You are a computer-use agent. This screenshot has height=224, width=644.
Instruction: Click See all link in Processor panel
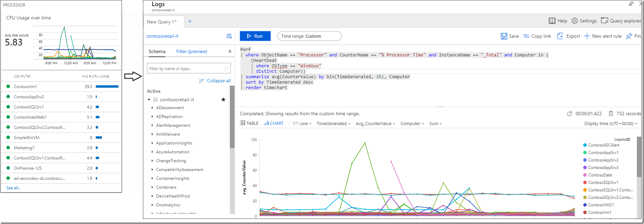[14, 188]
